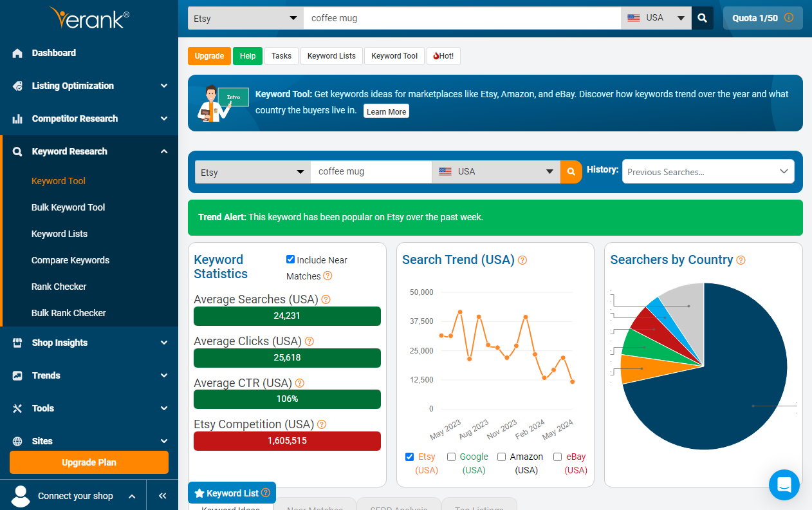Click help icon next to Search Trend
The height and width of the screenshot is (510, 812).
(522, 260)
